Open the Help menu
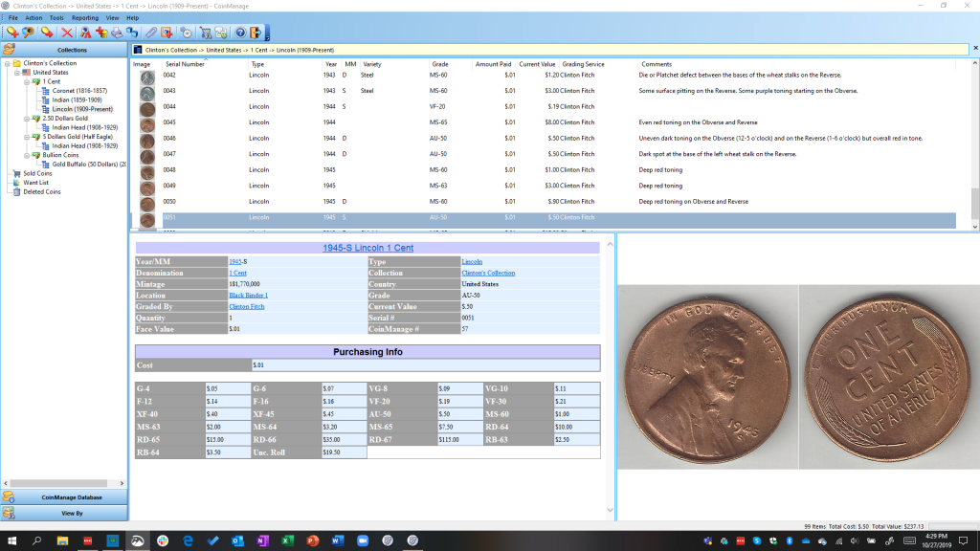The width and height of the screenshot is (980, 551). coord(132,18)
